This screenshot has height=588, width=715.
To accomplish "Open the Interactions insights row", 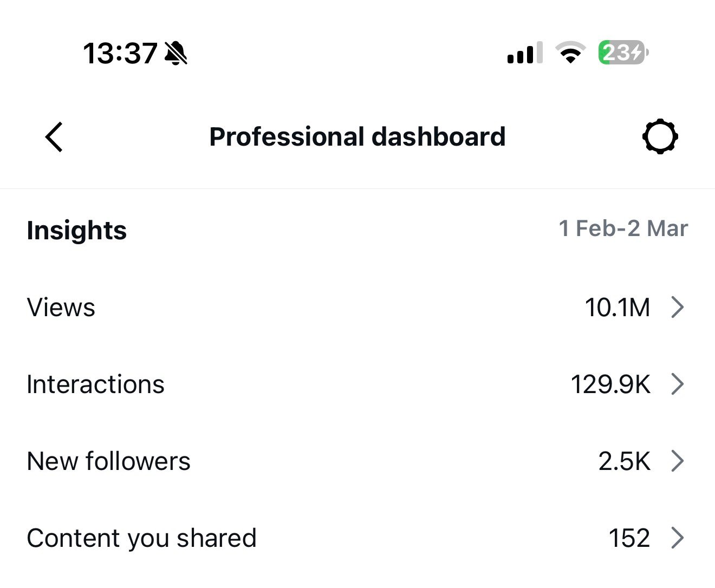I will pos(95,384).
